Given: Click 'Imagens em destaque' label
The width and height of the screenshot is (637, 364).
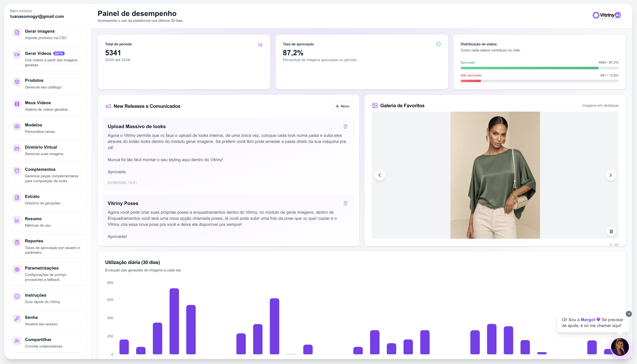Looking at the screenshot, I should click(600, 106).
